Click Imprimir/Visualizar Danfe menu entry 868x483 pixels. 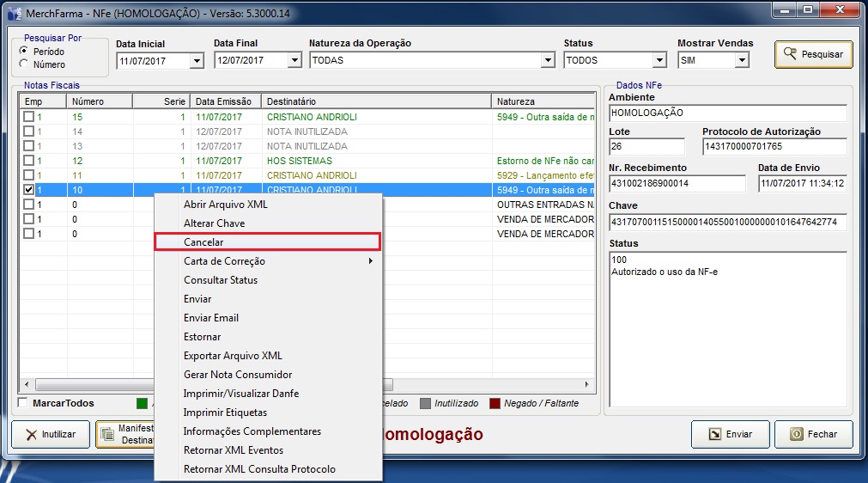[x=241, y=394]
